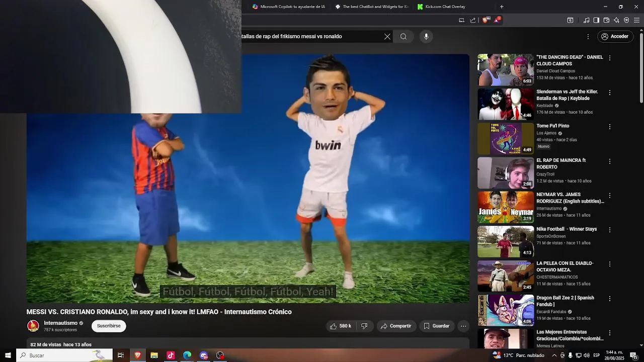Image resolution: width=644 pixels, height=362 pixels.
Task: Open Brave Rewards triangle icon
Action: pyautogui.click(x=497, y=20)
